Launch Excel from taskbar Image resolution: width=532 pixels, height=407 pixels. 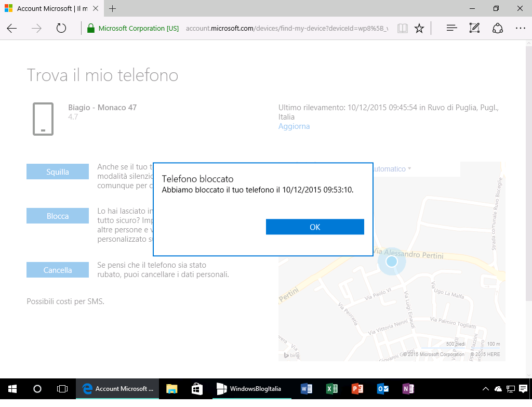[332, 389]
